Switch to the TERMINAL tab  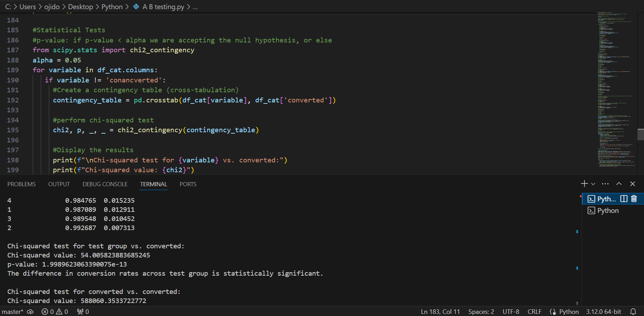point(154,184)
